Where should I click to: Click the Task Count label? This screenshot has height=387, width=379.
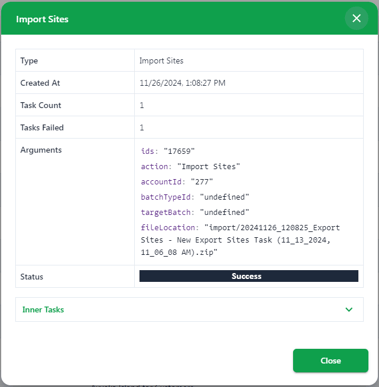pyautogui.click(x=41, y=105)
